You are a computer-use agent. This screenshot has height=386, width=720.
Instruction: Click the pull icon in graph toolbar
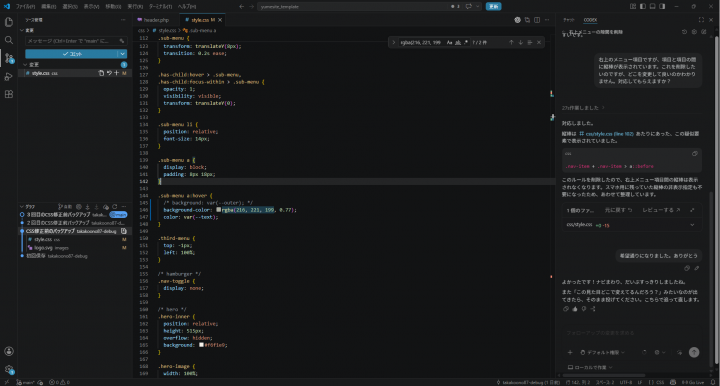[96, 207]
